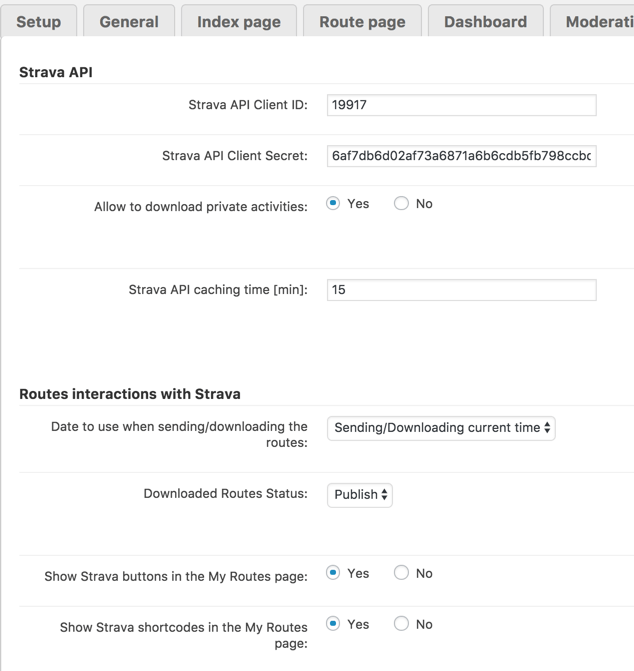Expand the Downloaded Routes Status Publish dropdown
The image size is (634, 671).
[360, 495]
